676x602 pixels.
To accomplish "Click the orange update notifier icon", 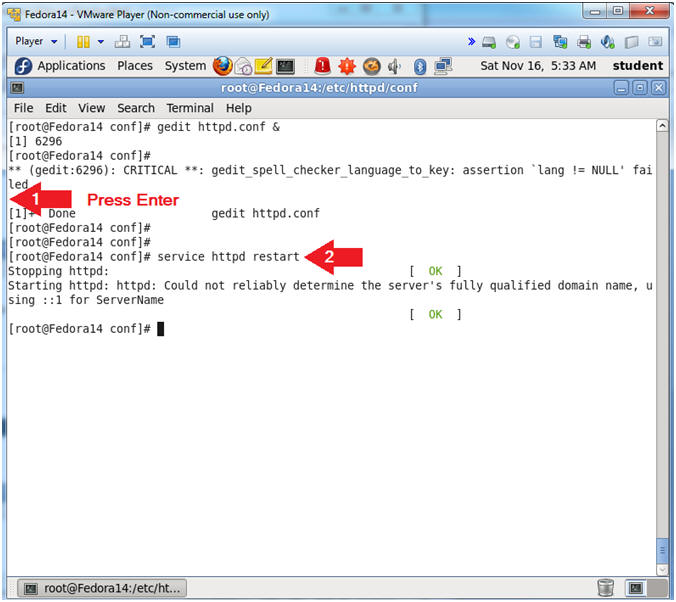I will [x=372, y=66].
